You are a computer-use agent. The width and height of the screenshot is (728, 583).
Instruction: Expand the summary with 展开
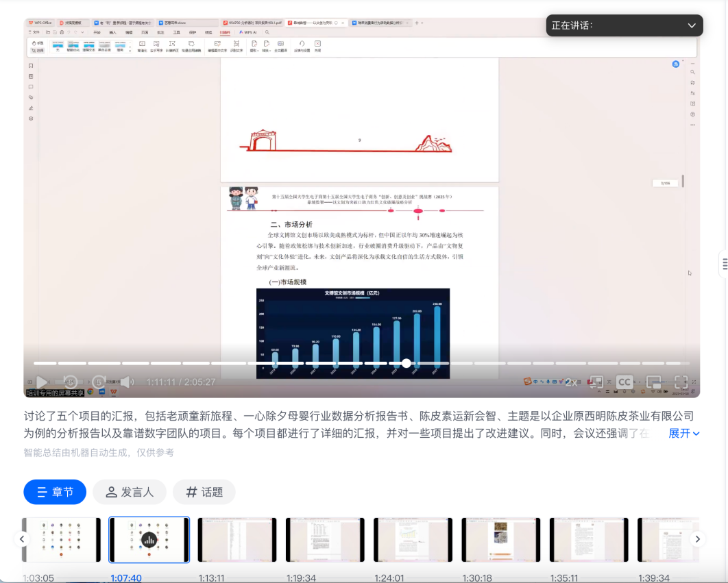tap(683, 433)
